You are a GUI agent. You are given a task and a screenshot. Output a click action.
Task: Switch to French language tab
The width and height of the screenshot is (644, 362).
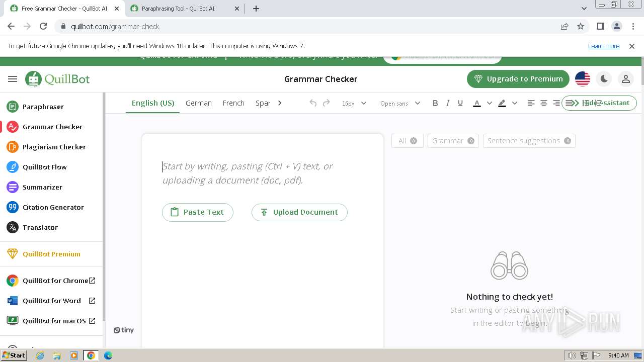tap(233, 103)
